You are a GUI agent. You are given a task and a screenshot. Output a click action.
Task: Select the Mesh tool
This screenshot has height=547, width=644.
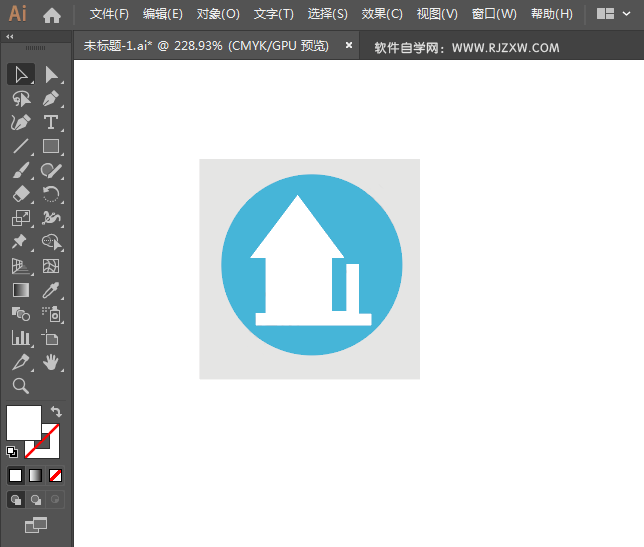tap(51, 266)
